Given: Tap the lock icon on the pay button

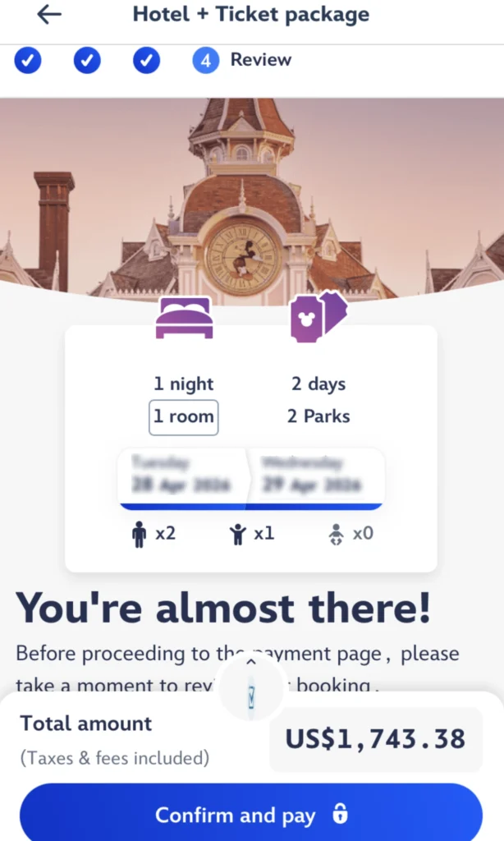Looking at the screenshot, I should pos(340,814).
